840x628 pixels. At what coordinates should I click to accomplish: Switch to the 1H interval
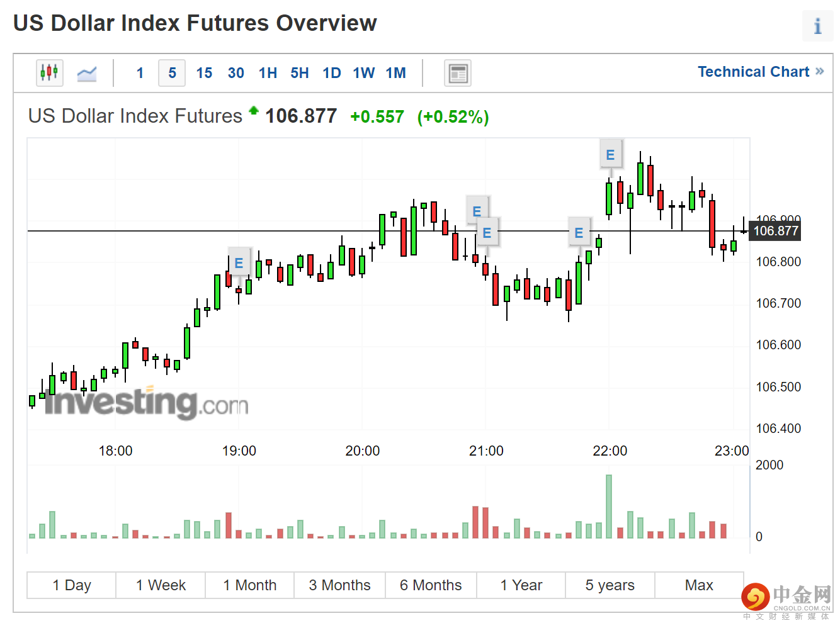[268, 73]
